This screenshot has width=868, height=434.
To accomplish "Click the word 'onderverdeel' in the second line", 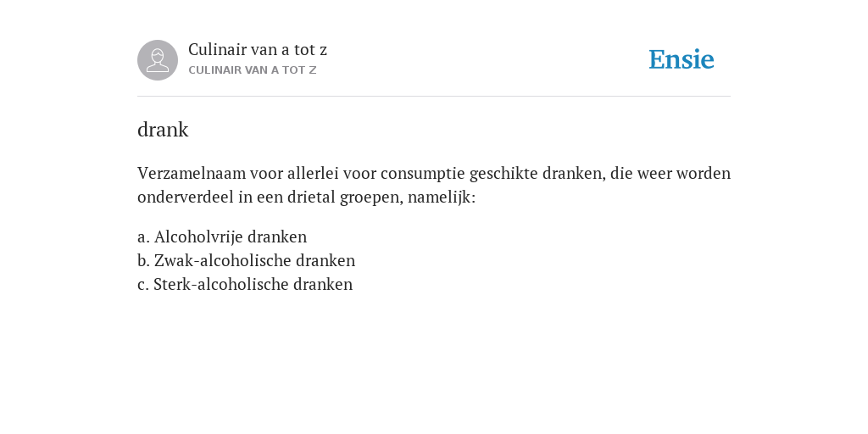I will pos(186,198).
